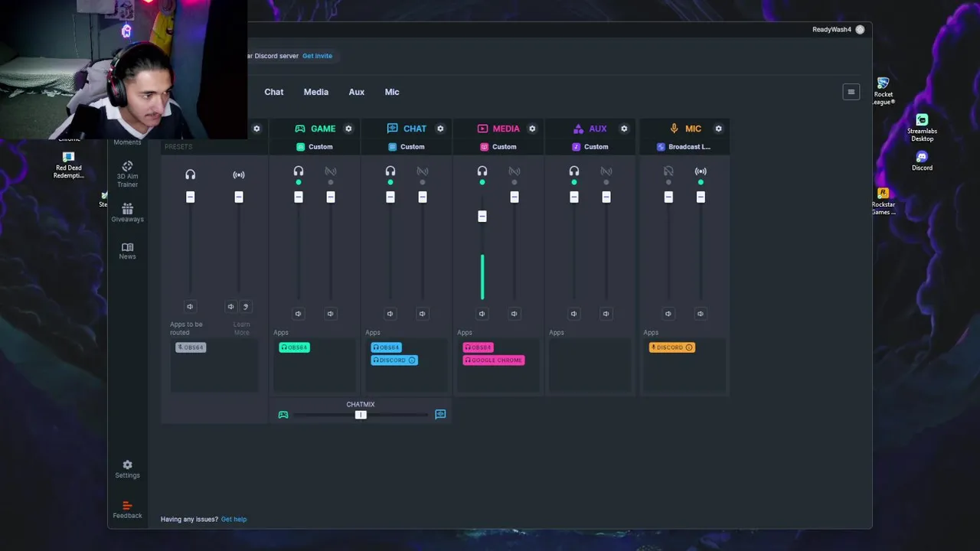Toggle CHAT stream output

point(423,171)
